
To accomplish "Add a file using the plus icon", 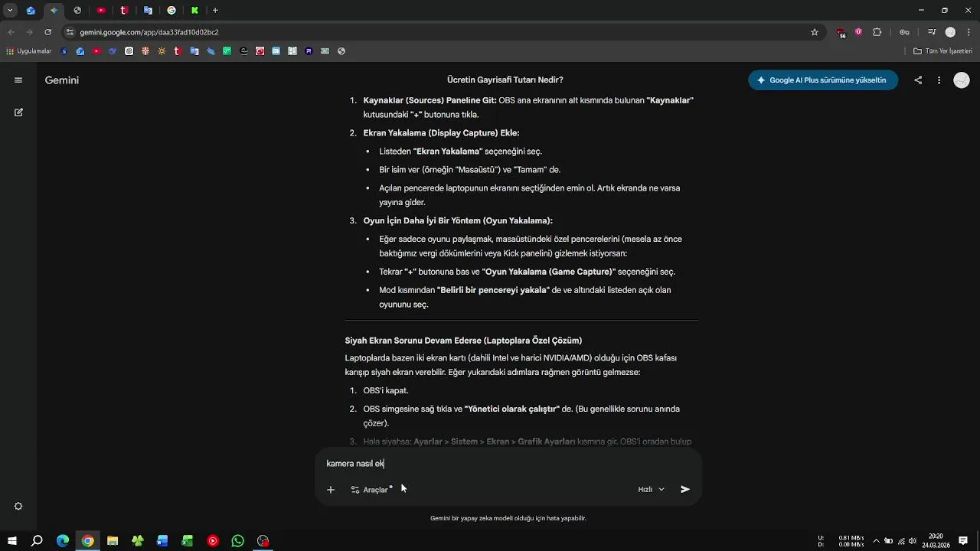I will tap(331, 490).
